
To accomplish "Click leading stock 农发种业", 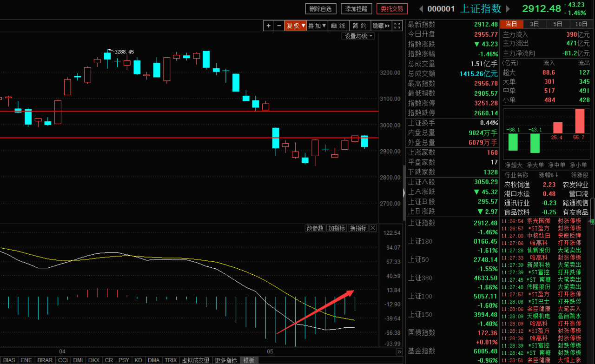I will (575, 185).
